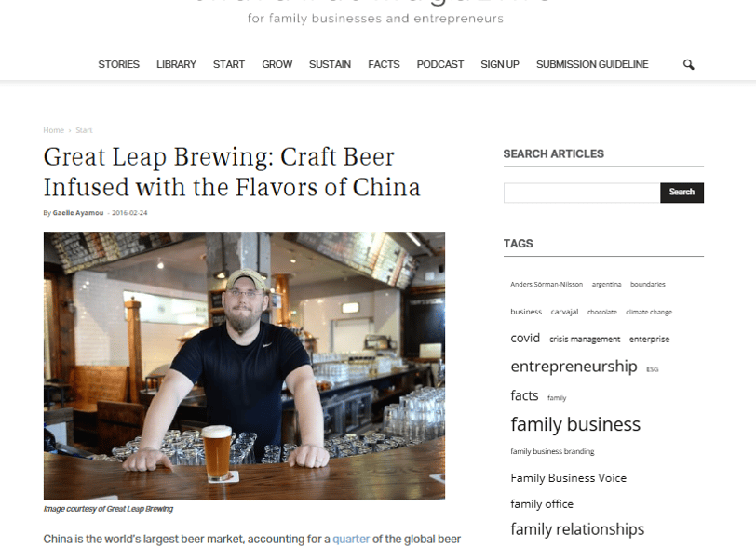This screenshot has height=547, width=756.
Task: Click the Start breadcrumb link
Action: pyautogui.click(x=84, y=130)
